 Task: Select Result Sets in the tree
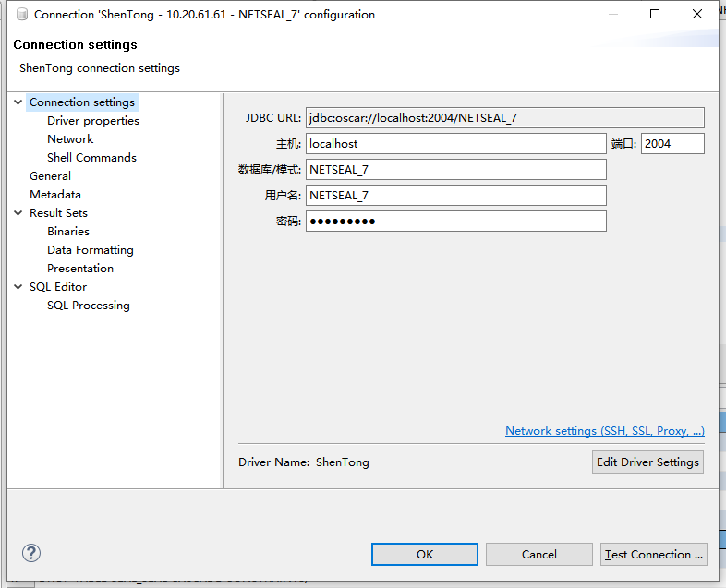(58, 213)
